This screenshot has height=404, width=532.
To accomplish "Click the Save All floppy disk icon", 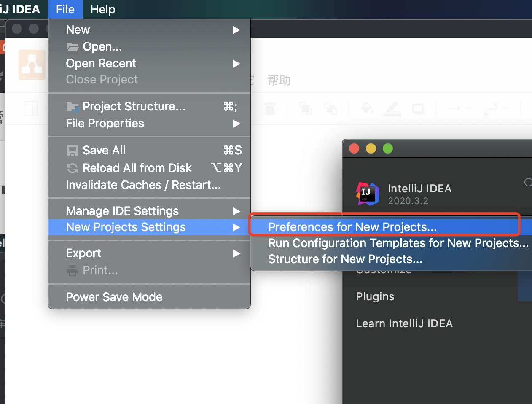I will coord(73,151).
